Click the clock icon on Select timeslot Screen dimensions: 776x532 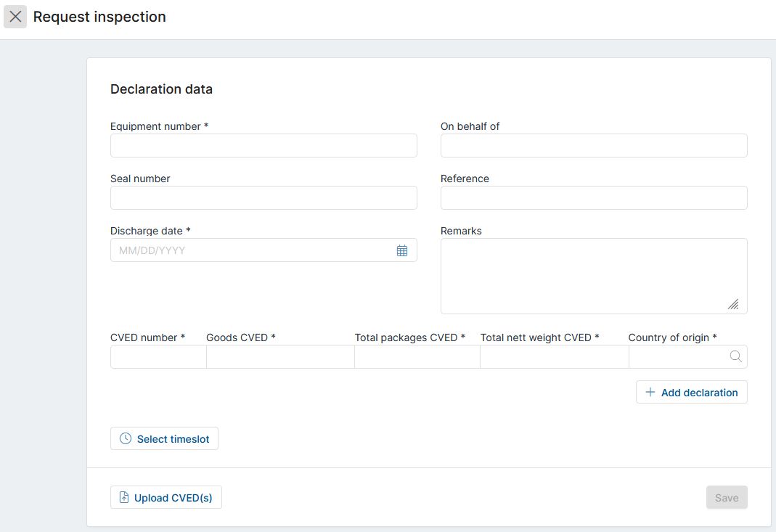point(126,439)
